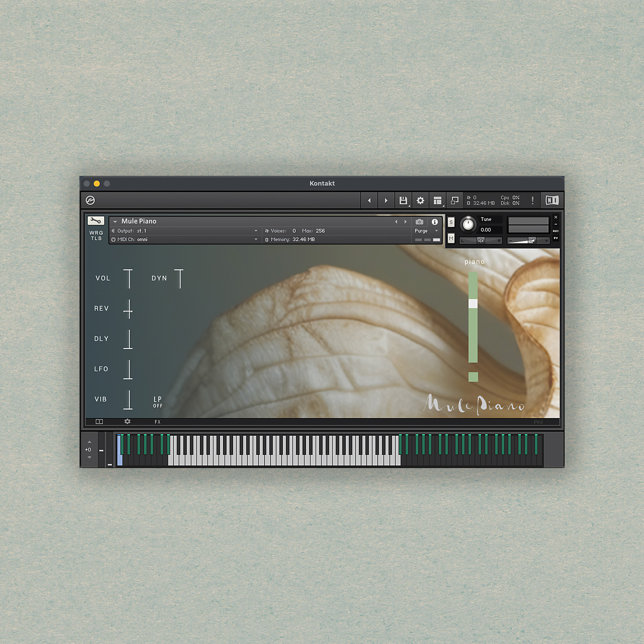Click the Native Instruments NI logo
Image resolution: width=644 pixels, height=644 pixels.
coord(552,200)
